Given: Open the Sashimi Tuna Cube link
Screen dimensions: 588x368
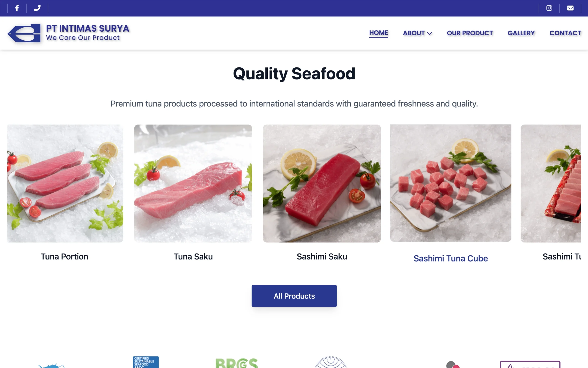Looking at the screenshot, I should pos(451,258).
